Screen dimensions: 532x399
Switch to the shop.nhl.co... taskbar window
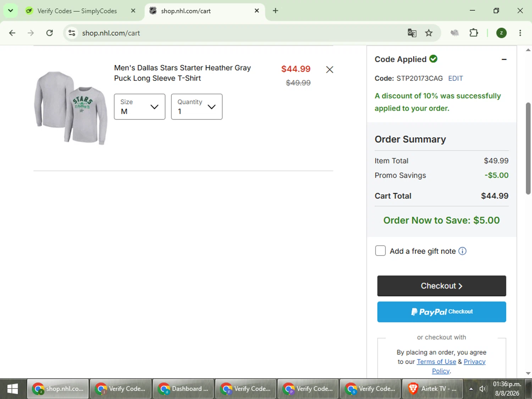tap(58, 389)
